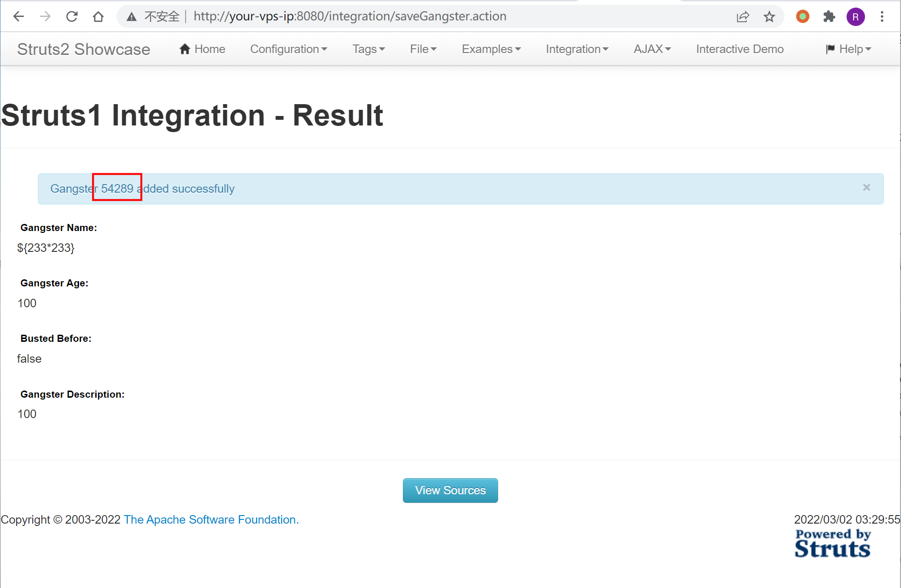Open the Interactive Demo menu item

(740, 49)
